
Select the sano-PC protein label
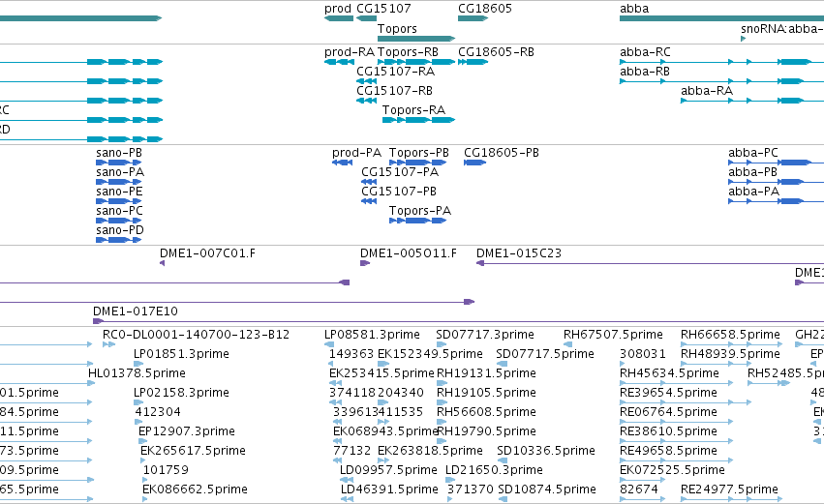point(119,211)
